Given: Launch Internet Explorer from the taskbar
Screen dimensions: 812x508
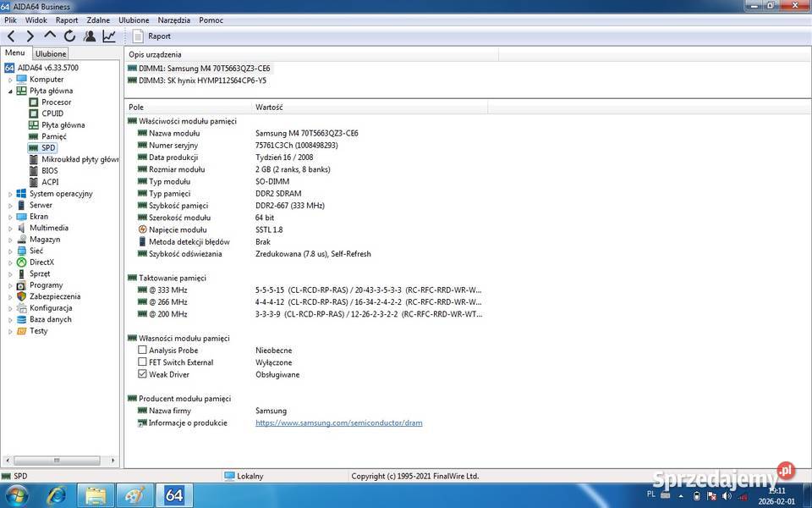Looking at the screenshot, I should tap(57, 495).
